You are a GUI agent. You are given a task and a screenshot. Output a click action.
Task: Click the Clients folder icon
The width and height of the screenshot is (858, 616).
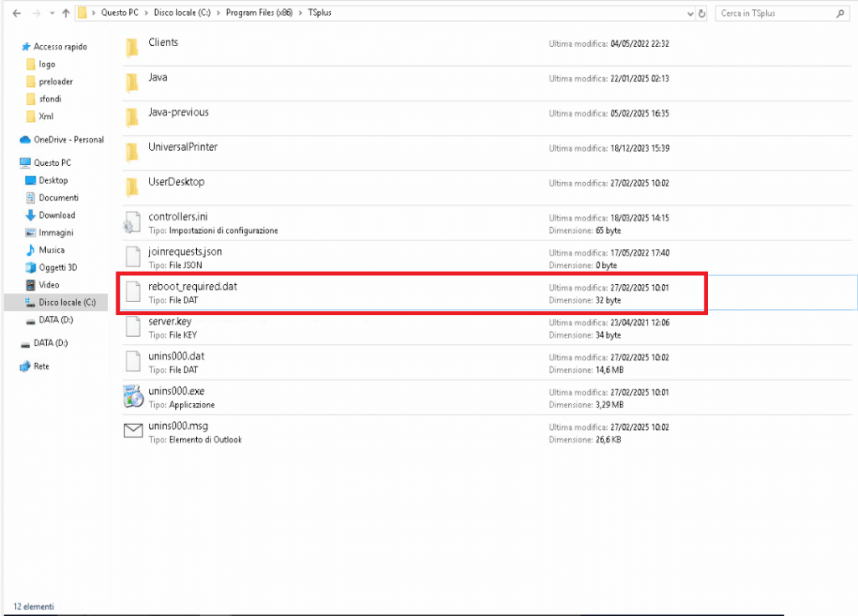132,48
